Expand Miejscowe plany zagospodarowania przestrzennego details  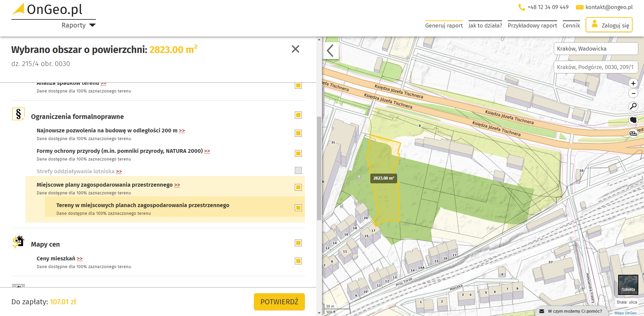[177, 185]
